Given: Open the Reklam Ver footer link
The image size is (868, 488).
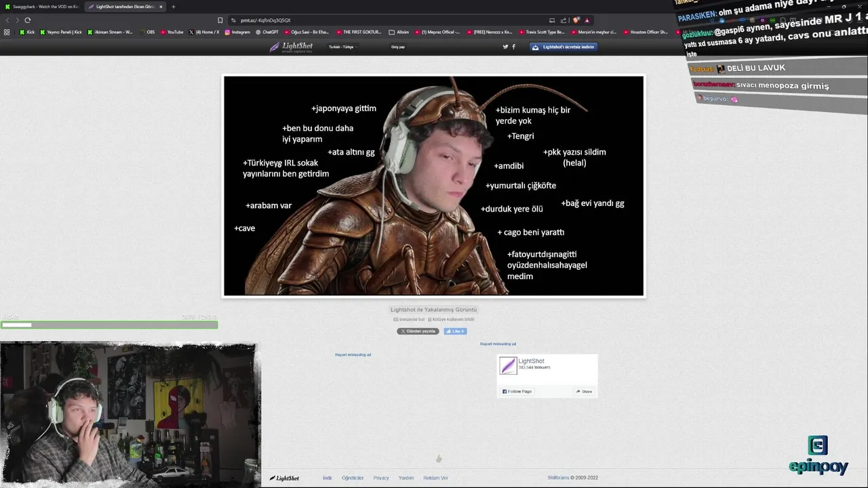Looking at the screenshot, I should [435, 478].
